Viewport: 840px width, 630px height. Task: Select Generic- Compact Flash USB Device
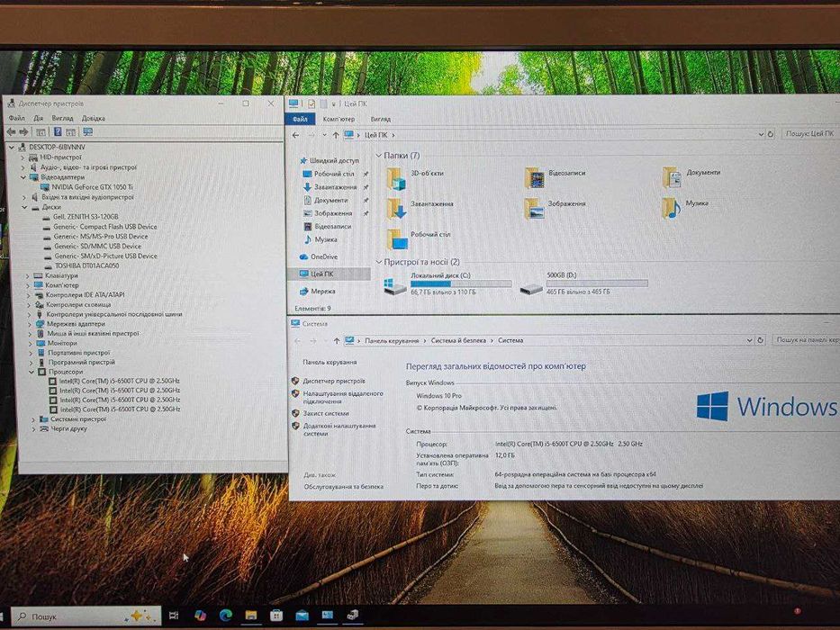coord(105,226)
